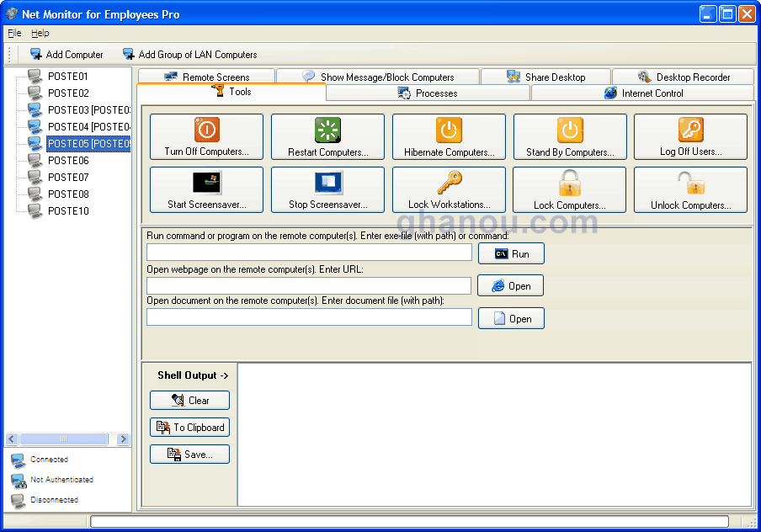761x532 pixels.
Task: Click inside the shell output text area
Action: [x=494, y=434]
